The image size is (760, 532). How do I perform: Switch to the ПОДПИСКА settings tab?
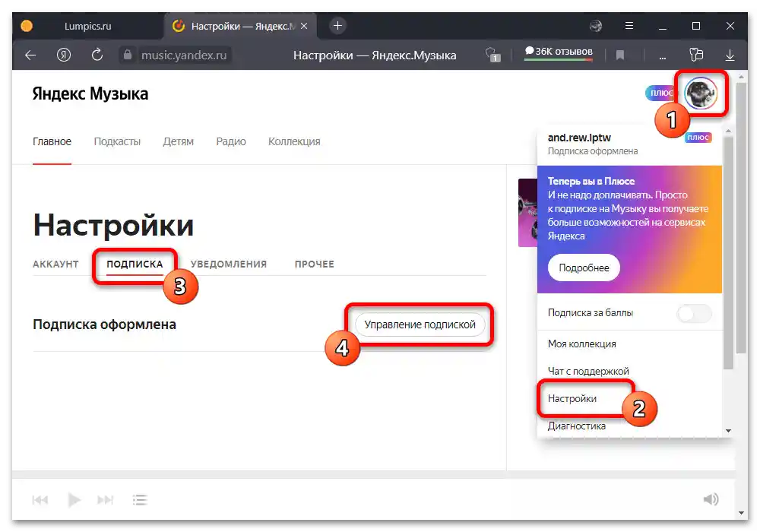coord(135,264)
